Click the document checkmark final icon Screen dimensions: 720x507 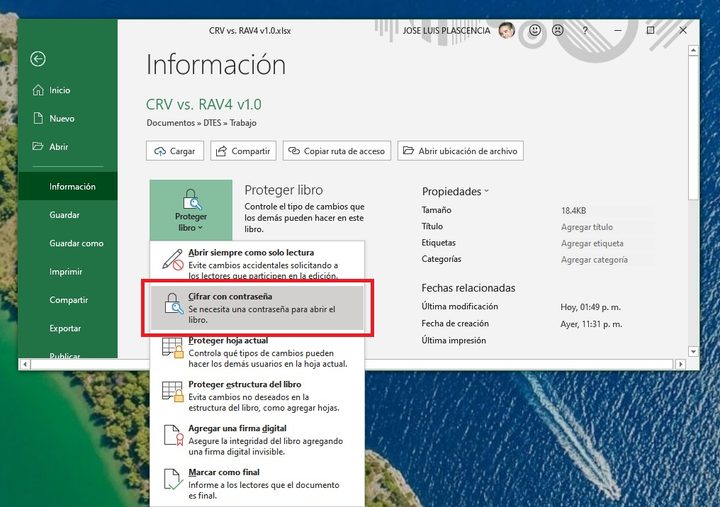coord(173,479)
